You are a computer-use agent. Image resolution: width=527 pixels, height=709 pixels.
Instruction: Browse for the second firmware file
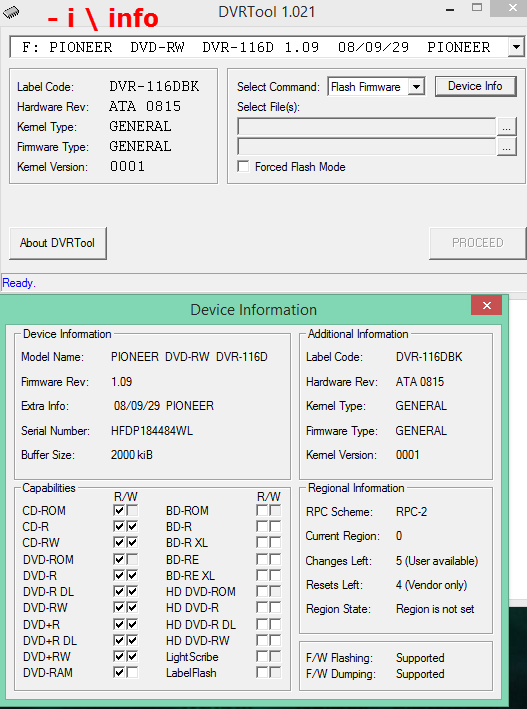point(507,147)
